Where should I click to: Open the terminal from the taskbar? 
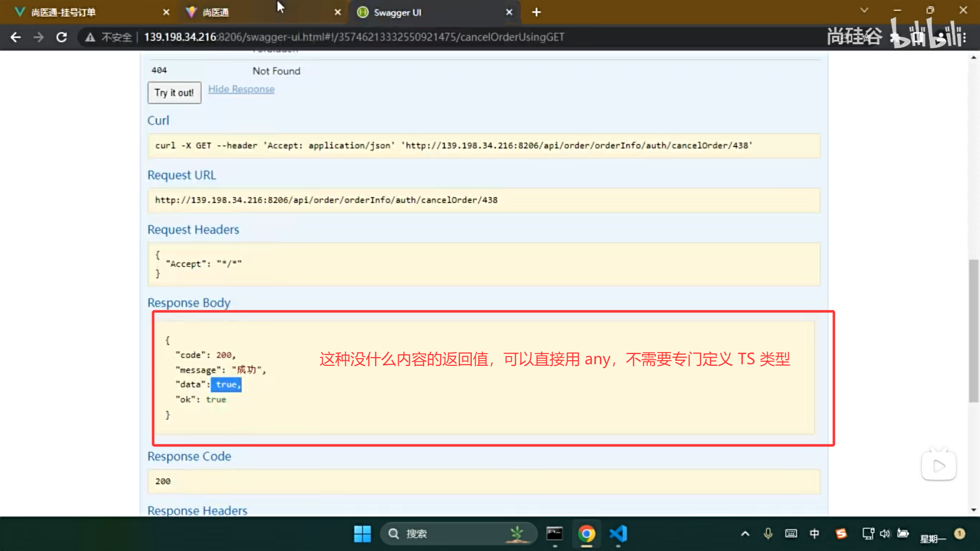555,534
